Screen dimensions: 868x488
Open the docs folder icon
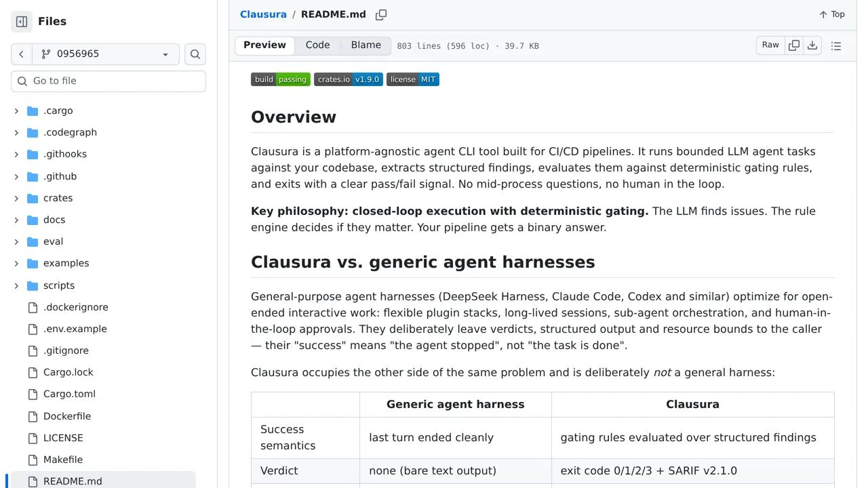tap(33, 220)
